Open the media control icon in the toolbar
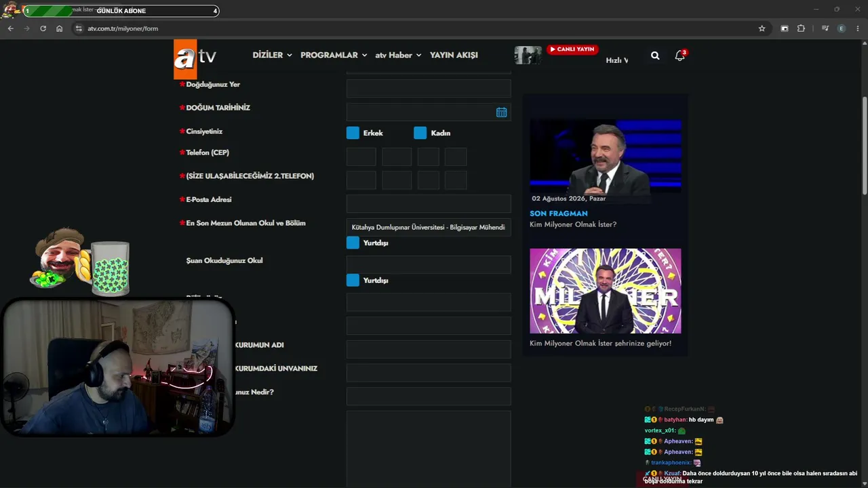Image resolution: width=868 pixels, height=488 pixels. pos(825,28)
